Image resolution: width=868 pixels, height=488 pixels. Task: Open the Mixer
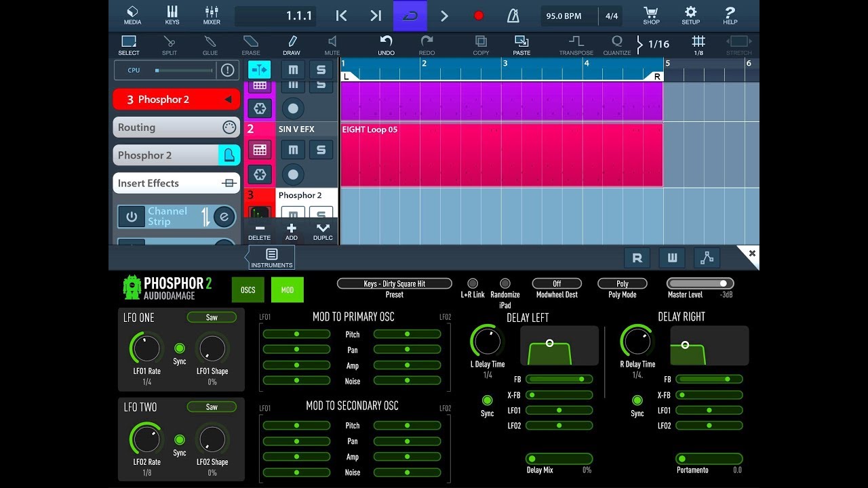(212, 15)
